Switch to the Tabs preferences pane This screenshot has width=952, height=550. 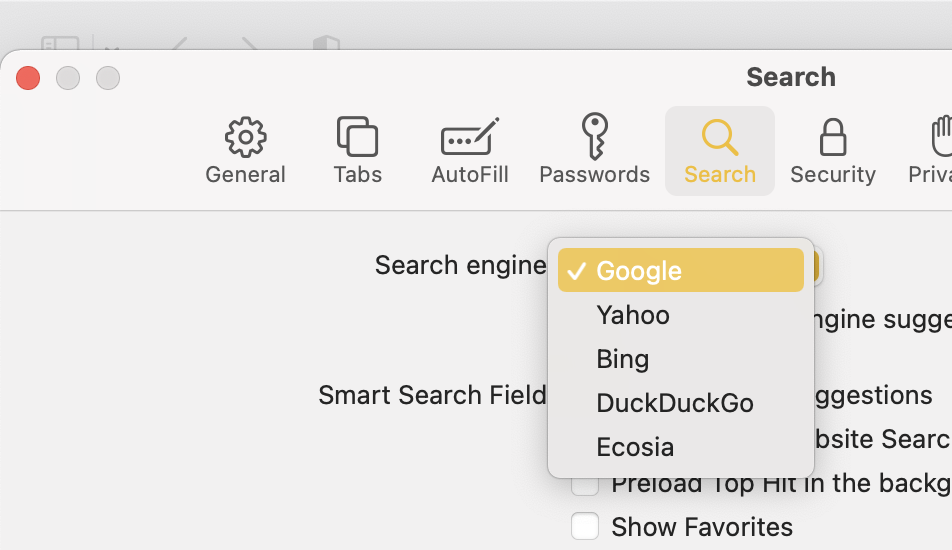(357, 151)
